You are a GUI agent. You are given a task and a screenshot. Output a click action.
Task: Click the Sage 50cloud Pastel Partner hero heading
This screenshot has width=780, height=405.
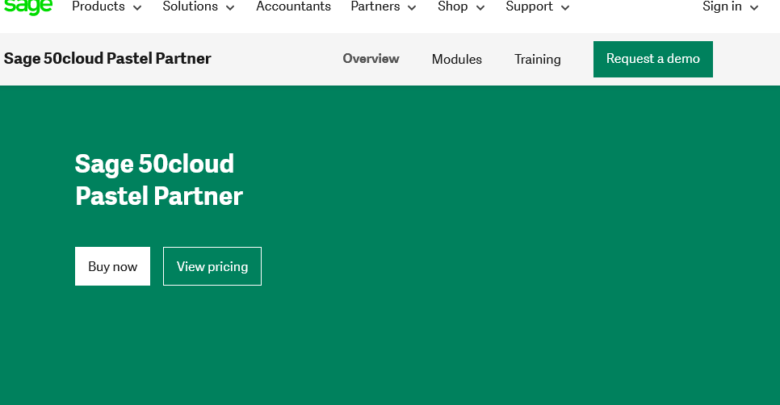(159, 180)
